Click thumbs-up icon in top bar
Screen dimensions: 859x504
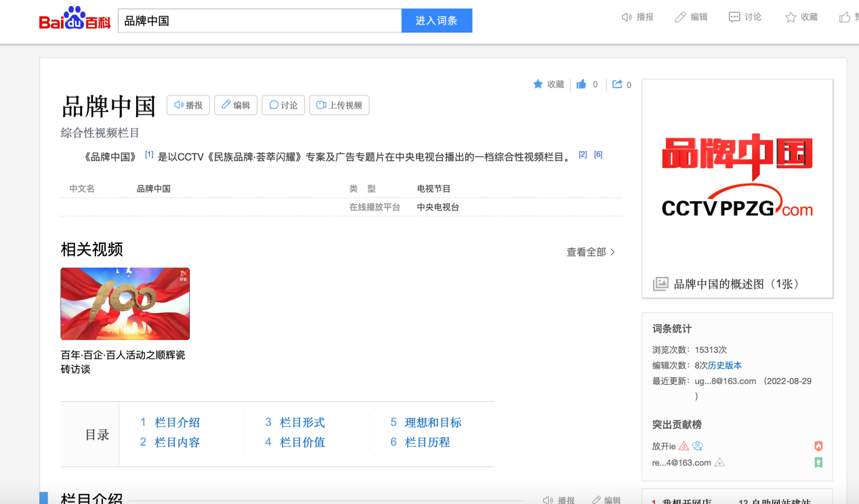point(845,17)
